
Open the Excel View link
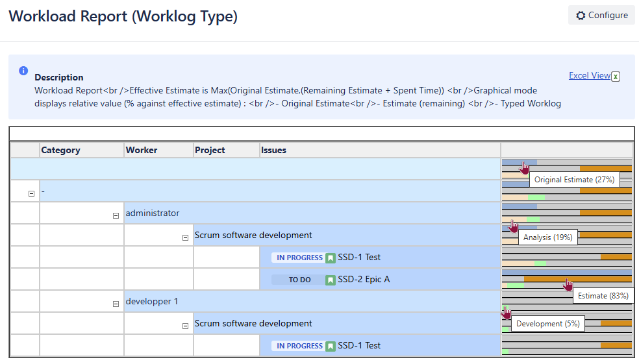(x=589, y=75)
